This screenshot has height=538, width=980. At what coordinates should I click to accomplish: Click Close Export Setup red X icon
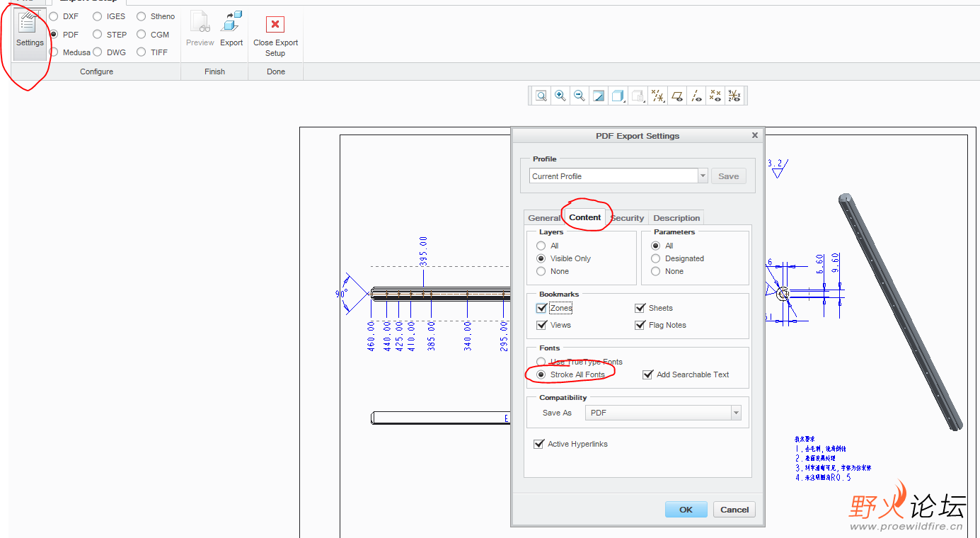coord(275,25)
